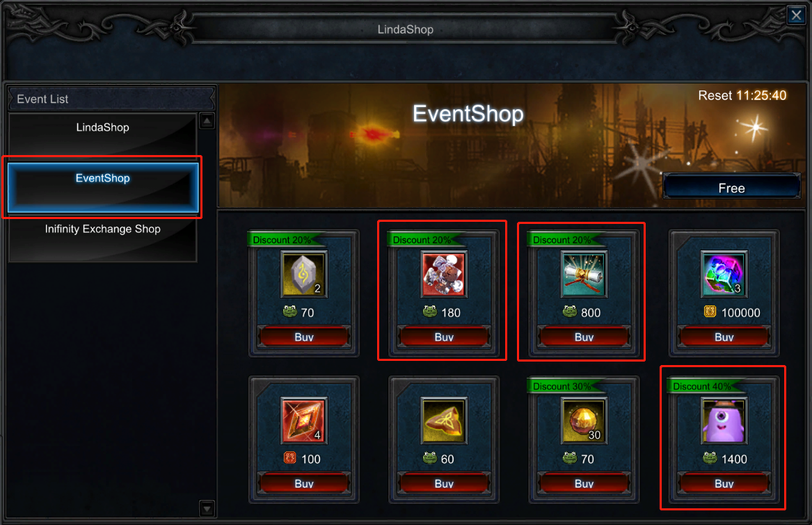Select the purple one-eyed monster icon
Screen dimensions: 812x525
[x=724, y=421]
